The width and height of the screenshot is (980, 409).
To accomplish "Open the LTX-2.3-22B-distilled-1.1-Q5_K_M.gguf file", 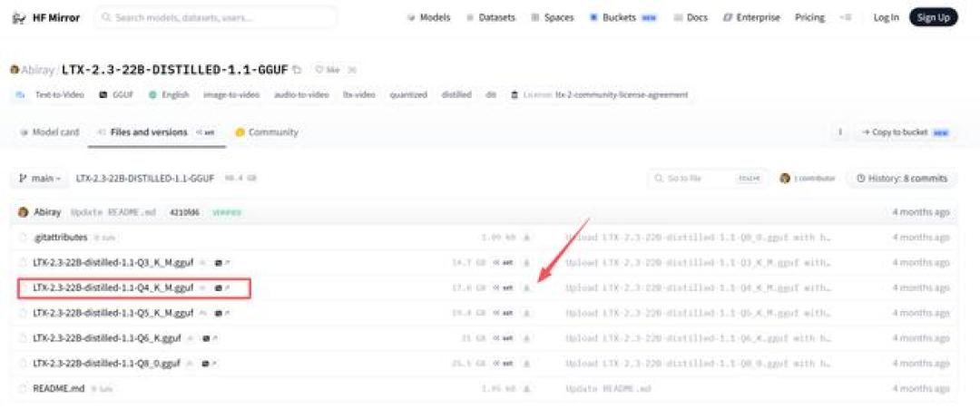I will [113, 313].
